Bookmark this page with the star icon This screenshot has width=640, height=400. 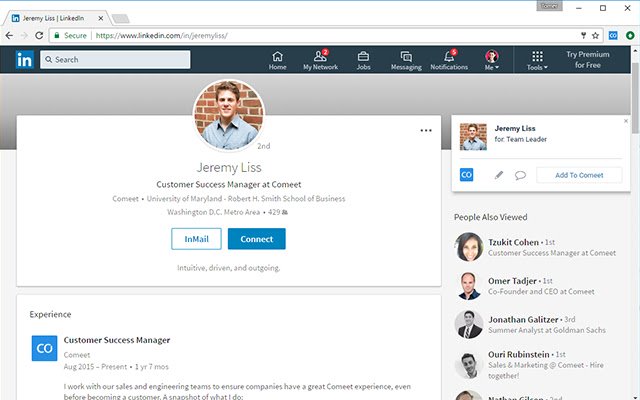[595, 35]
